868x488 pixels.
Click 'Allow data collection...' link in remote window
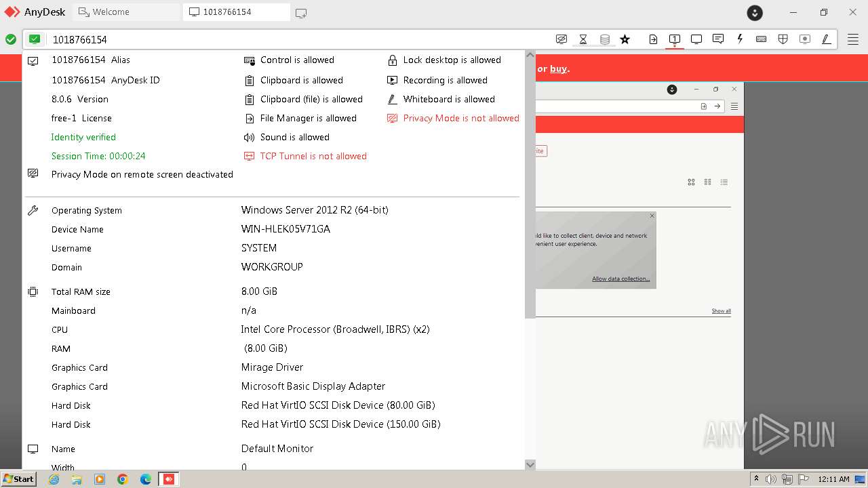[620, 279]
